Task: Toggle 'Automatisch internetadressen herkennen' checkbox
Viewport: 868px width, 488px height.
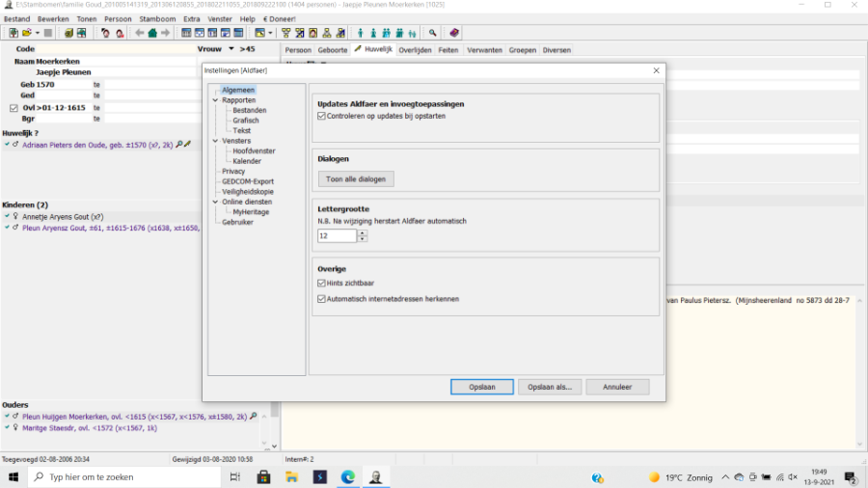Action: pos(322,299)
